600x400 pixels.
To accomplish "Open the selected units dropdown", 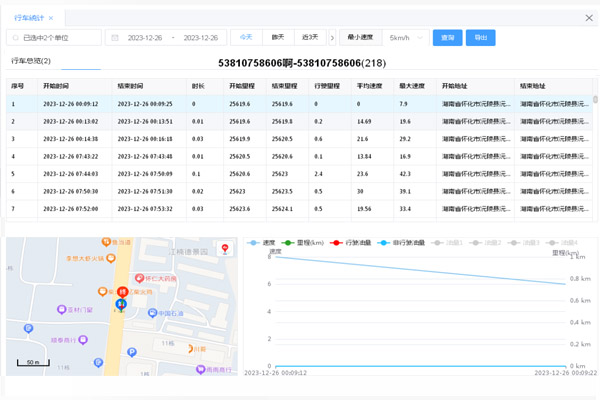I will [55, 38].
